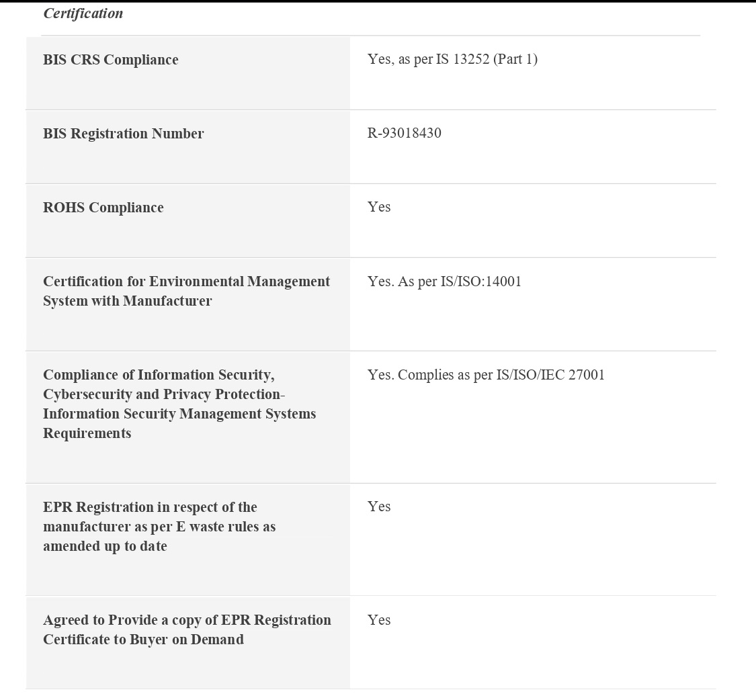Select the Environmental Management System certification label
This screenshot has width=756, height=700.
(x=186, y=291)
